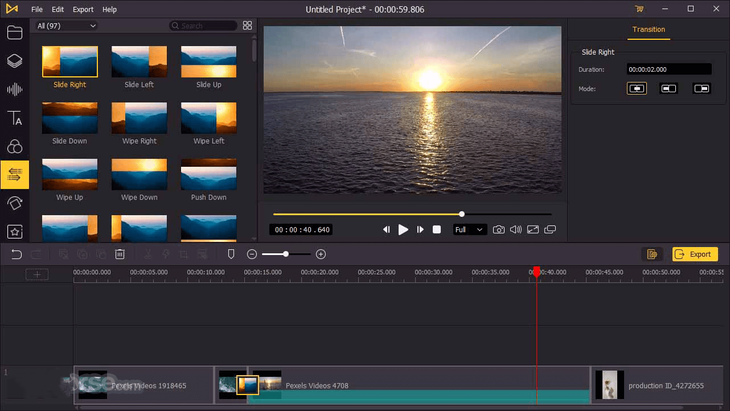Viewport: 730px width, 411px height.
Task: Open the shopping cart purchase icon
Action: (640, 9)
